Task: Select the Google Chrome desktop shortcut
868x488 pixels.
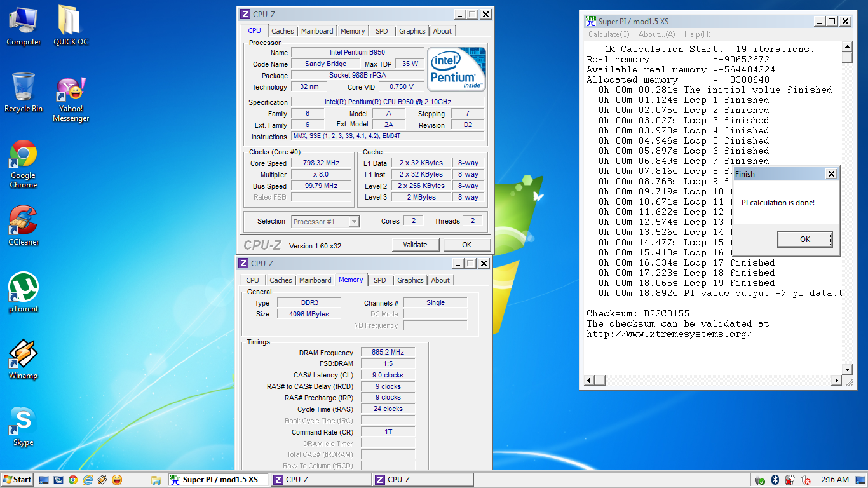Action: tap(24, 164)
